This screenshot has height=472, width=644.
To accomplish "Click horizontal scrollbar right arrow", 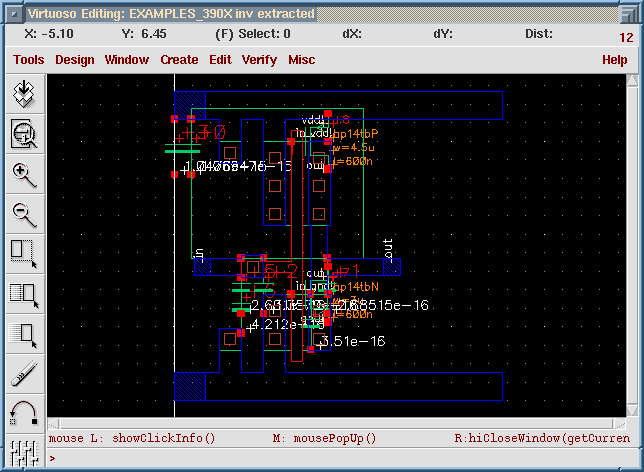I will click(619, 424).
